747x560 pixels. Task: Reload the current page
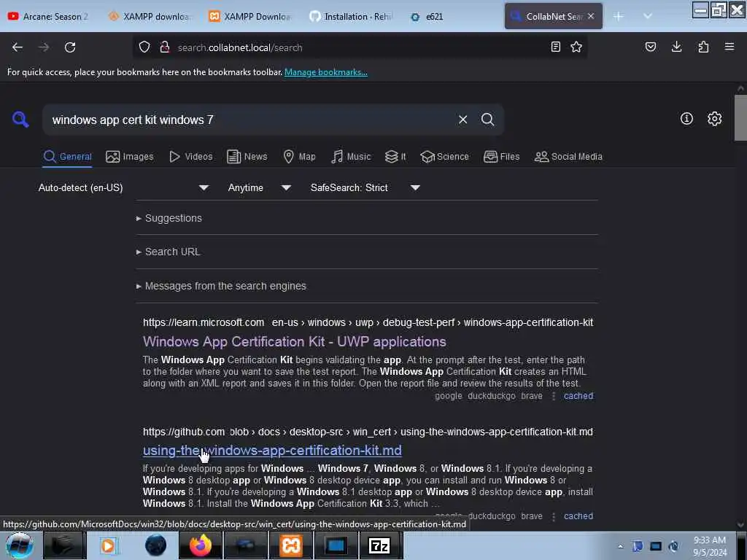pos(70,47)
